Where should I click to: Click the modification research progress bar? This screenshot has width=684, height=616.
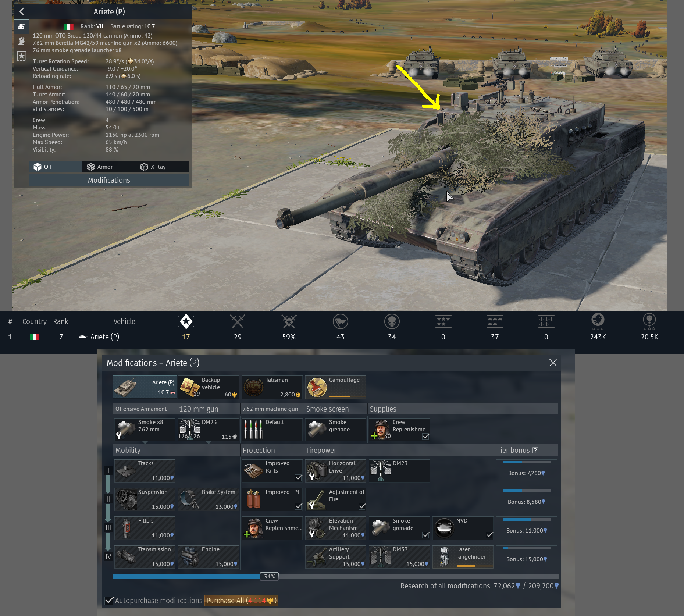(x=335, y=576)
